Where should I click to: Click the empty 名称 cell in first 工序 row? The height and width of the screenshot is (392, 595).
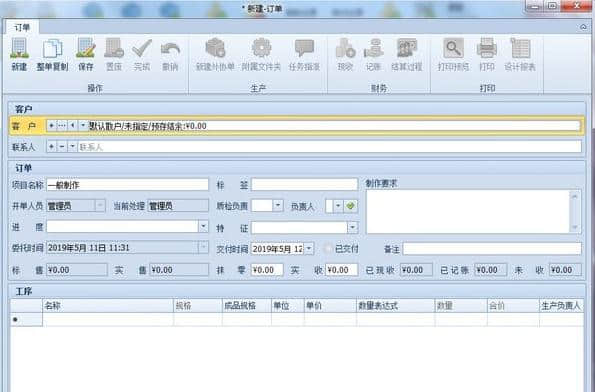108,320
